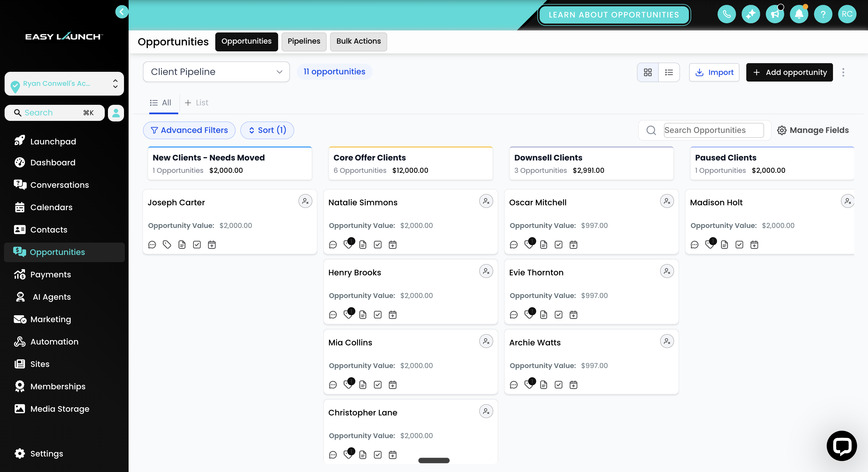The width and height of the screenshot is (868, 472).
Task: Switch to list view layout
Action: click(x=669, y=72)
